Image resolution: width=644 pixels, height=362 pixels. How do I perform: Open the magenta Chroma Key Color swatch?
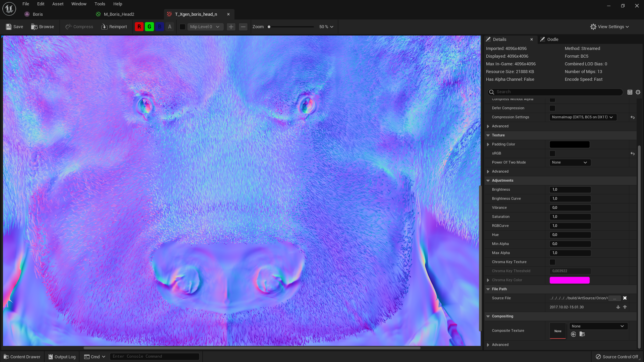click(x=570, y=280)
